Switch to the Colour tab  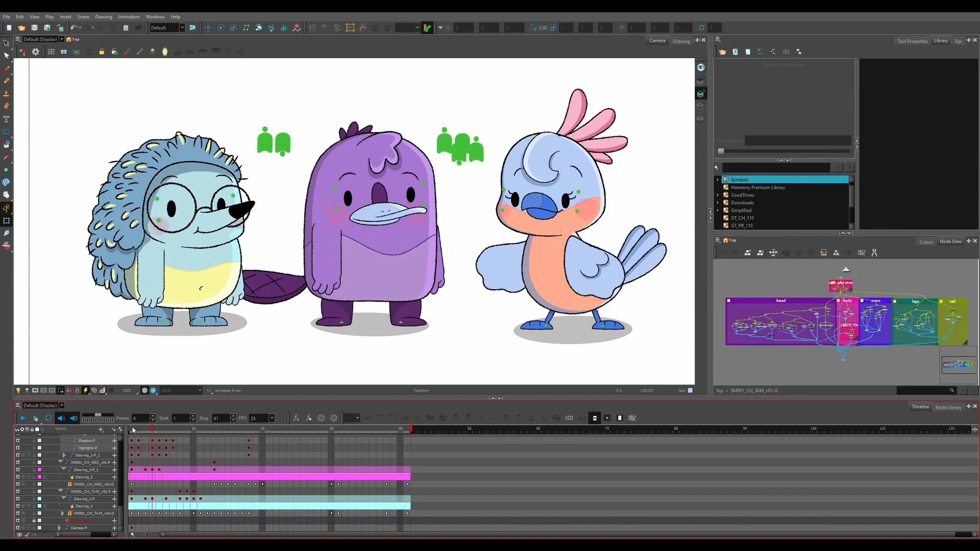[926, 242]
